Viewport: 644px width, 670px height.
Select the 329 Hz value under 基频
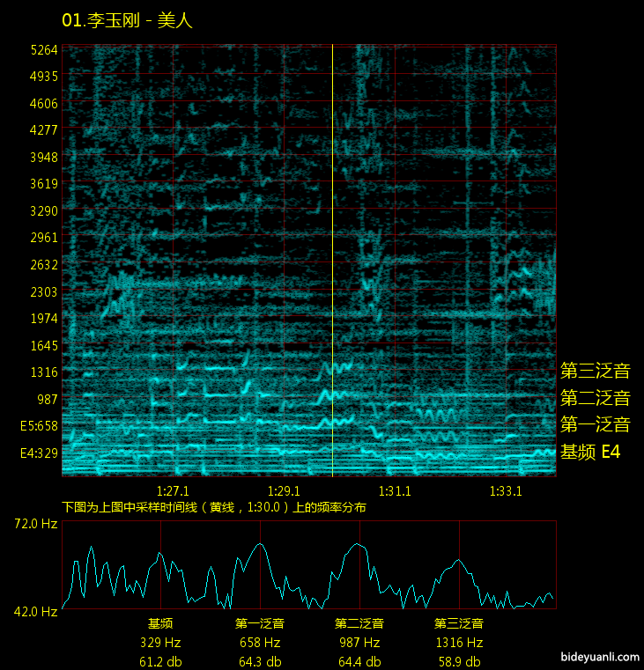click(x=160, y=643)
